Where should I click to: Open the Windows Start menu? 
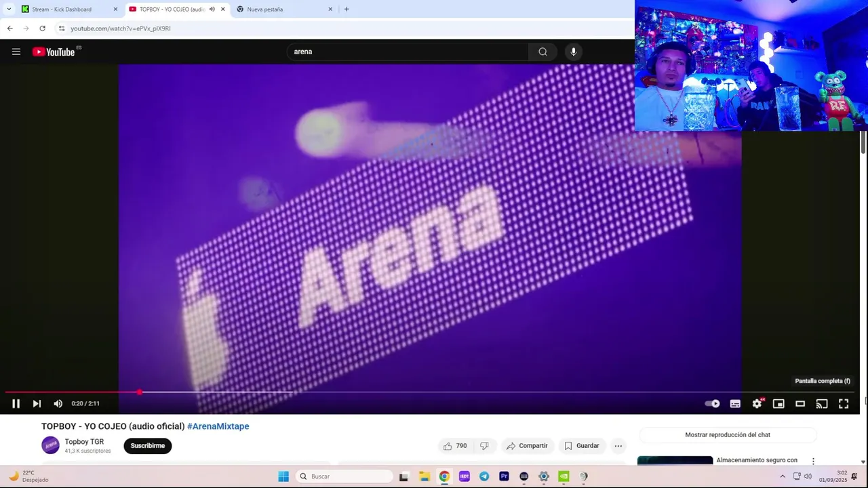[x=283, y=476]
